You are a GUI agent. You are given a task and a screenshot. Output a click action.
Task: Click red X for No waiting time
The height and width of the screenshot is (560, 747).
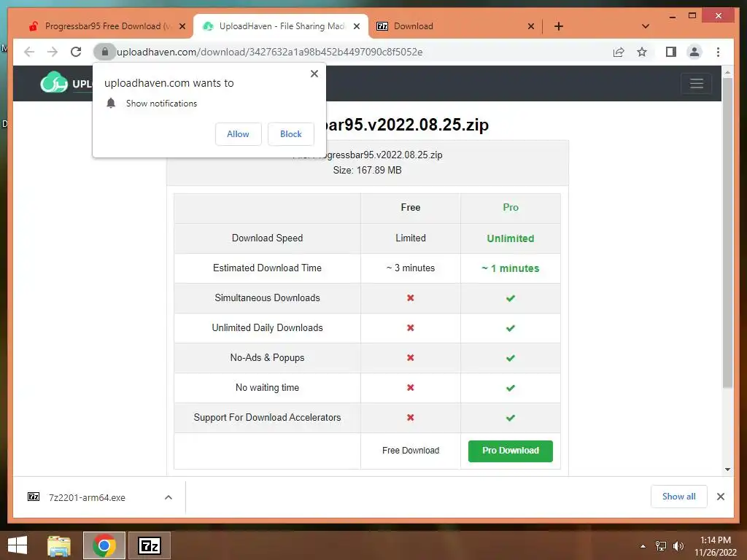click(411, 388)
